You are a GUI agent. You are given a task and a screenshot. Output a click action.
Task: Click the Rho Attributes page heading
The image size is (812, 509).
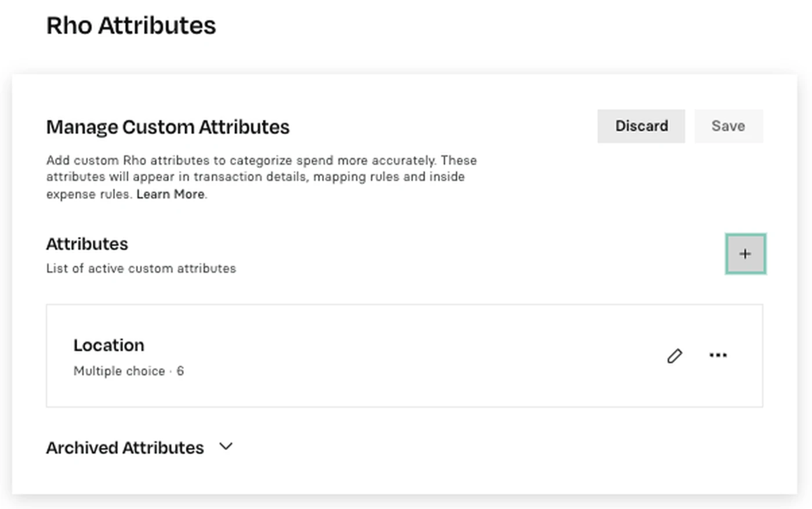[131, 26]
